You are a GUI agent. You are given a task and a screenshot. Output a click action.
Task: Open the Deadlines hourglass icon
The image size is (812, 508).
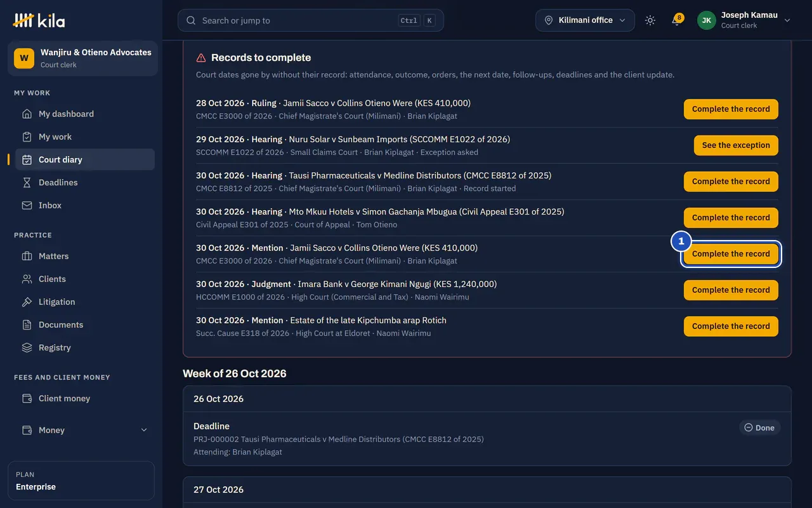tap(27, 183)
